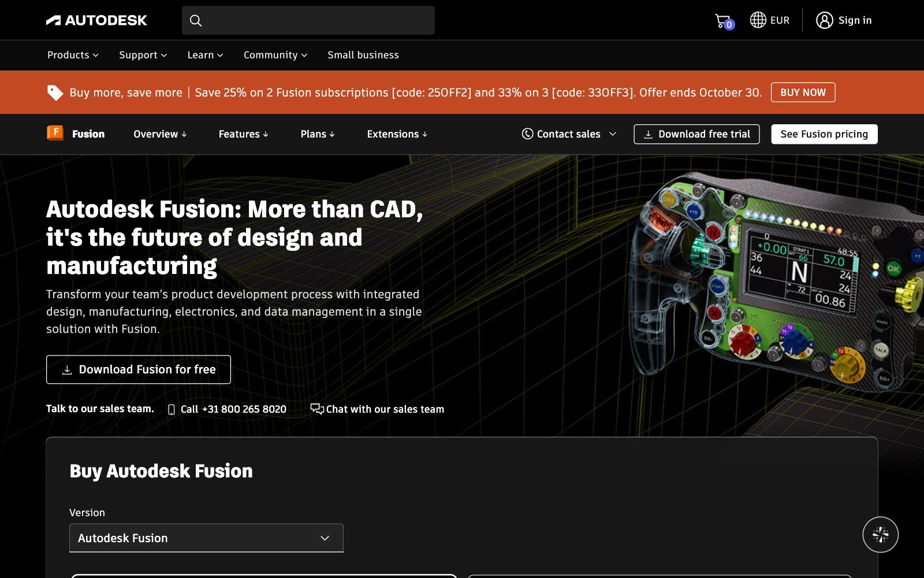Jump to Overview section

(160, 134)
